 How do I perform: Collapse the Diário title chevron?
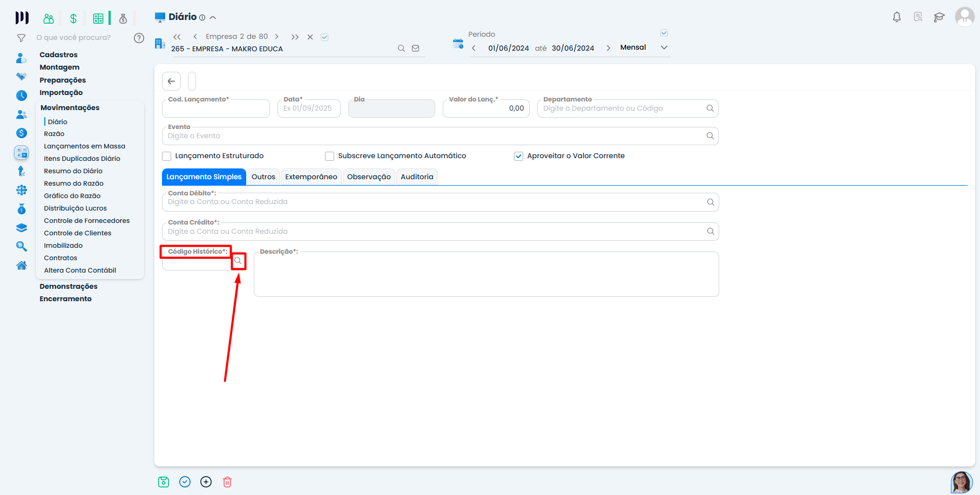(x=213, y=18)
